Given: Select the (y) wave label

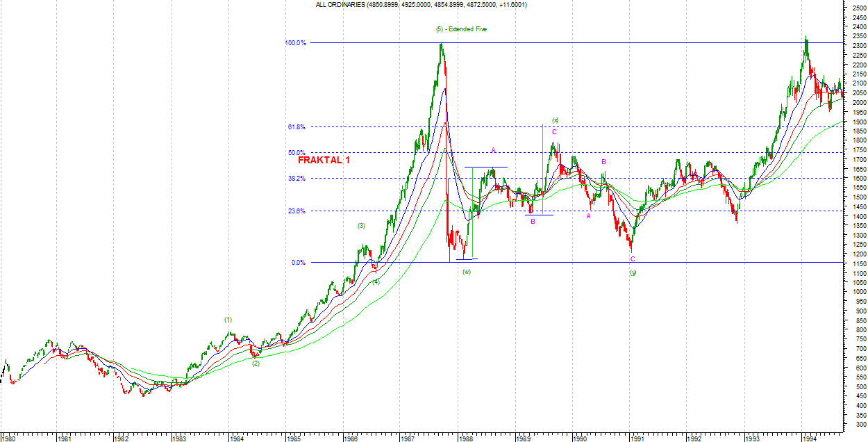Looking at the screenshot, I should 633,272.
